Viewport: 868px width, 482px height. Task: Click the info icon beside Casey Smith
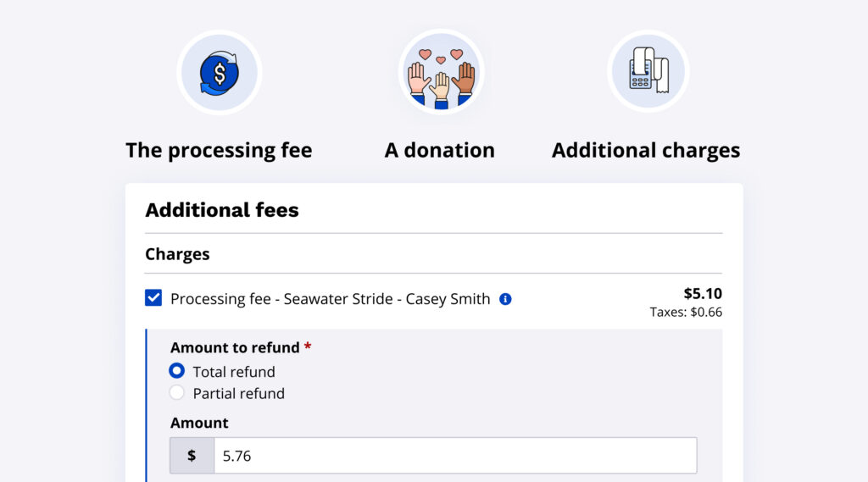pos(505,299)
